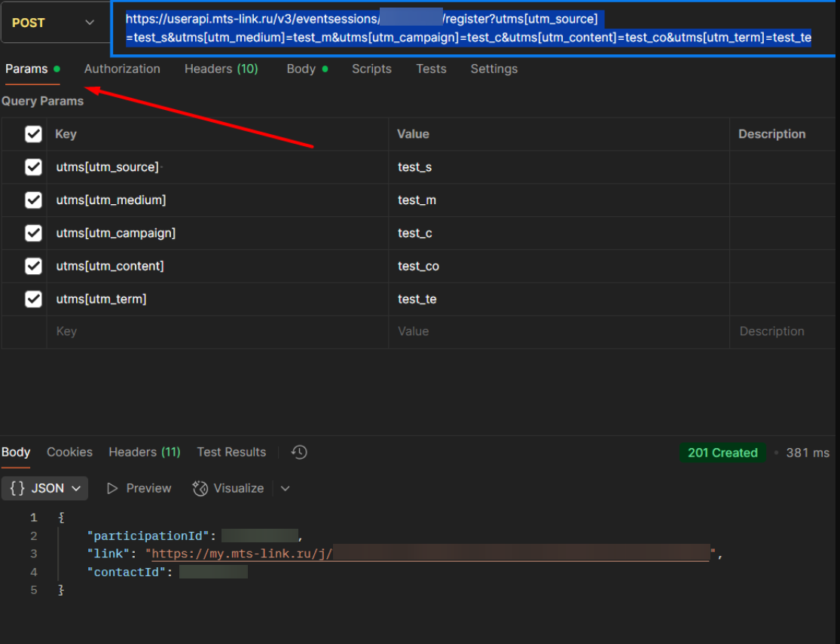Select the response Body tab

(16, 452)
